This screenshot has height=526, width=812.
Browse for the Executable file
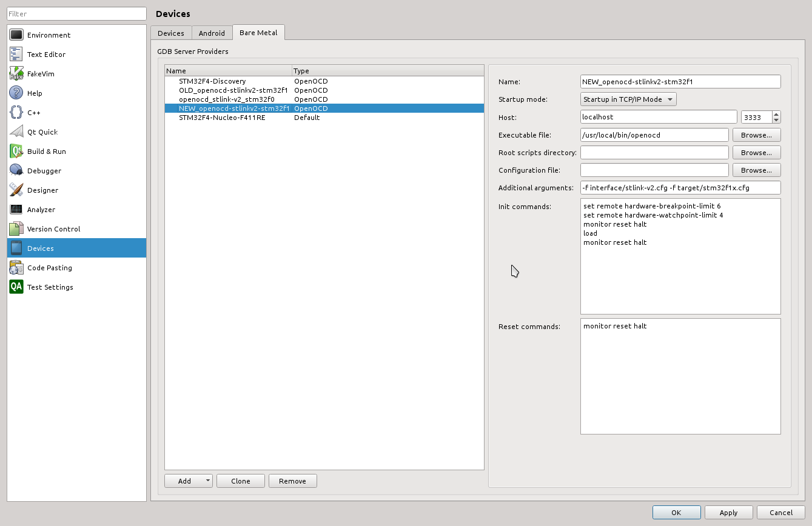pyautogui.click(x=756, y=135)
